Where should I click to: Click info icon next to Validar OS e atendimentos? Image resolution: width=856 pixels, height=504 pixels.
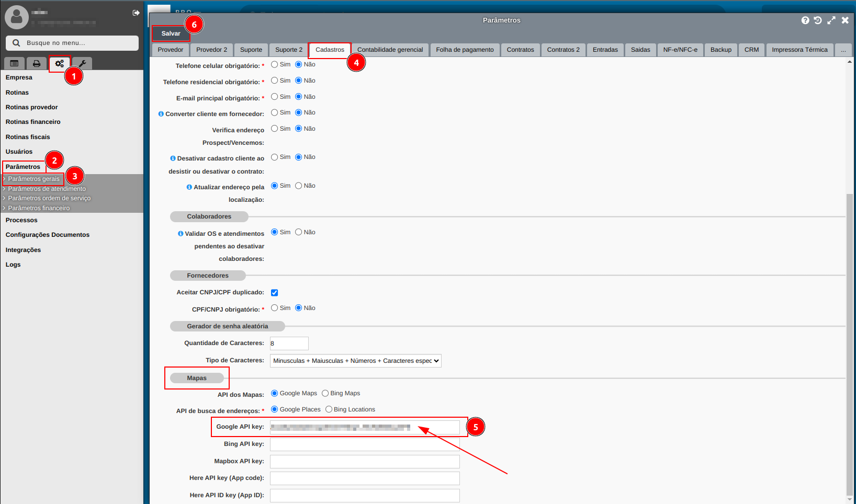click(x=181, y=234)
